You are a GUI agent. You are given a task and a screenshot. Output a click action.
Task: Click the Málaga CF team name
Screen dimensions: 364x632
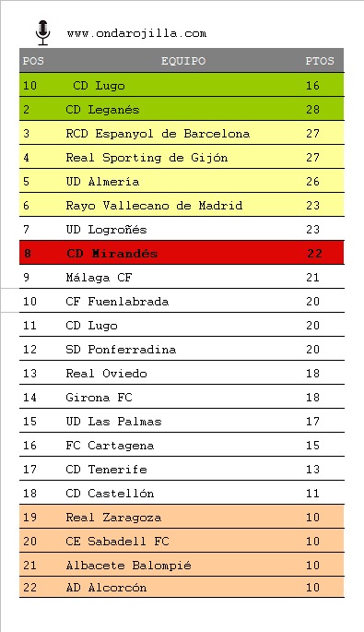pos(99,278)
